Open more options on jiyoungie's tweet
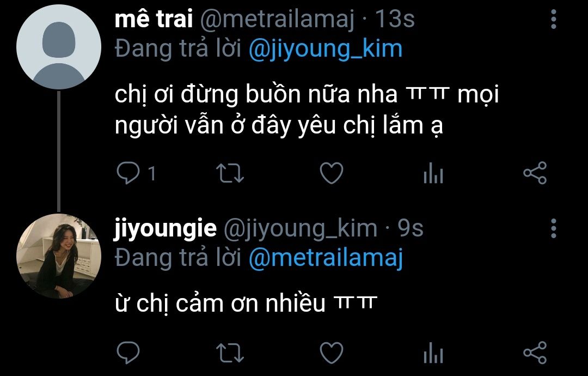 [x=554, y=228]
